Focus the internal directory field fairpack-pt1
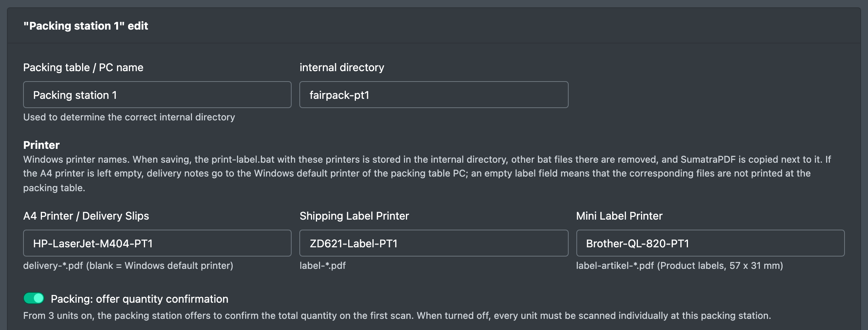 (x=434, y=95)
